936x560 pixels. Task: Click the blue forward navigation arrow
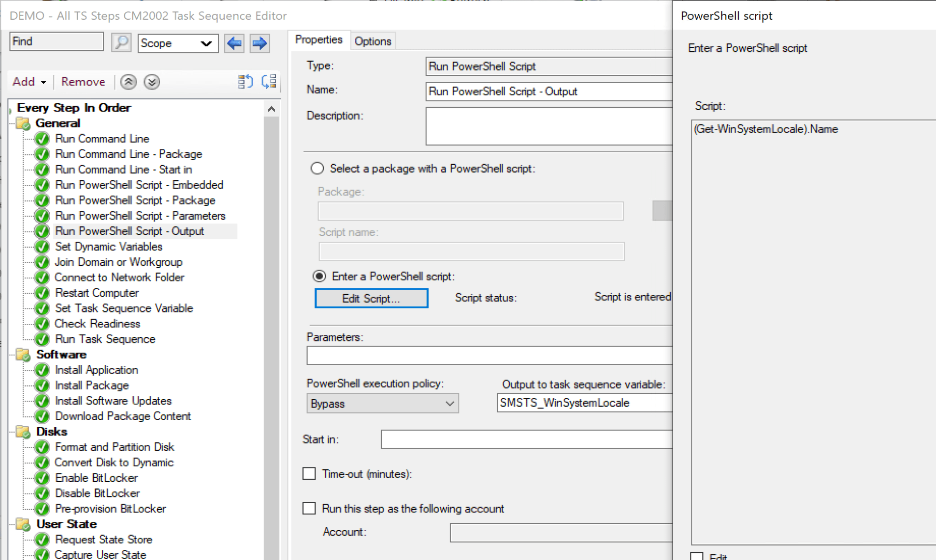click(259, 43)
